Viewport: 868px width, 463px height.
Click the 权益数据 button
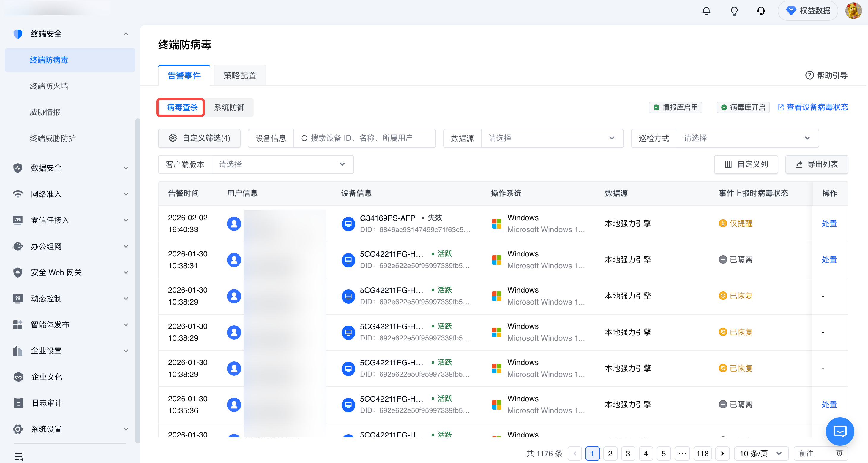click(x=808, y=11)
